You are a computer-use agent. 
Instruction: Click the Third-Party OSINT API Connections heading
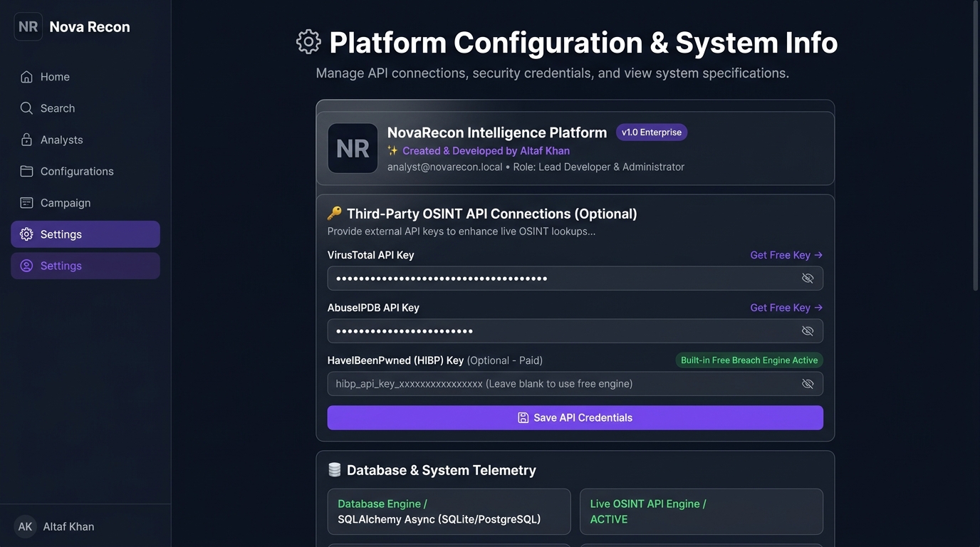[x=492, y=214]
